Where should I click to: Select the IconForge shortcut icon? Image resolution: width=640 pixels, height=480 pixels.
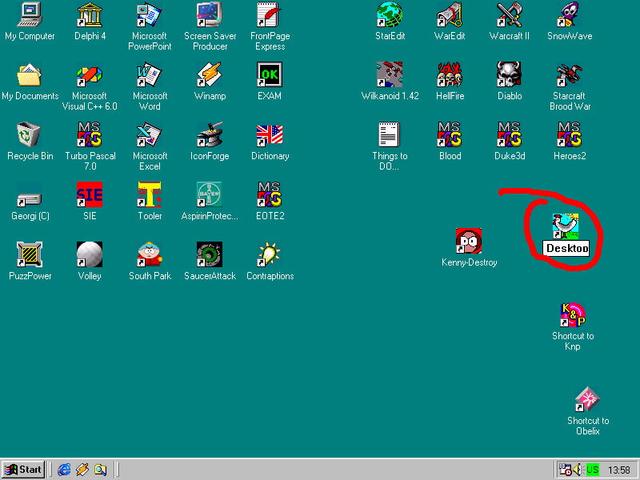[209, 134]
